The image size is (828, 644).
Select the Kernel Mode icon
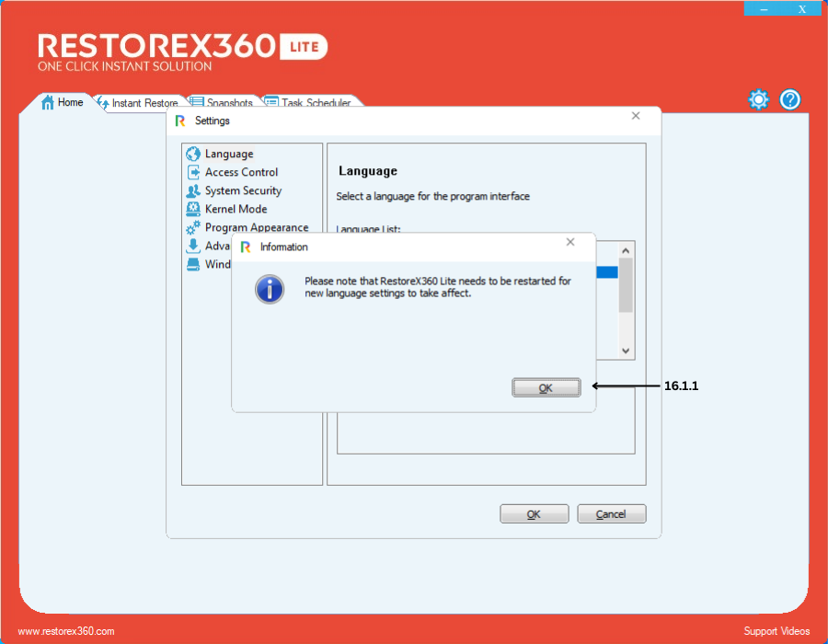coord(193,210)
